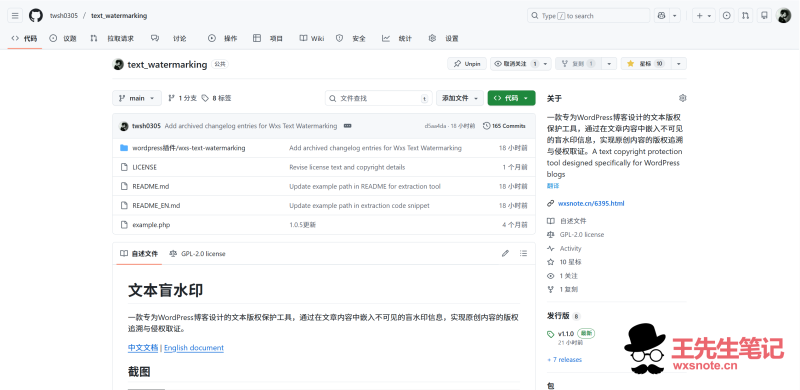Expand the star lists dropdown arrow
Screen dimensions: 800x390
click(679, 64)
